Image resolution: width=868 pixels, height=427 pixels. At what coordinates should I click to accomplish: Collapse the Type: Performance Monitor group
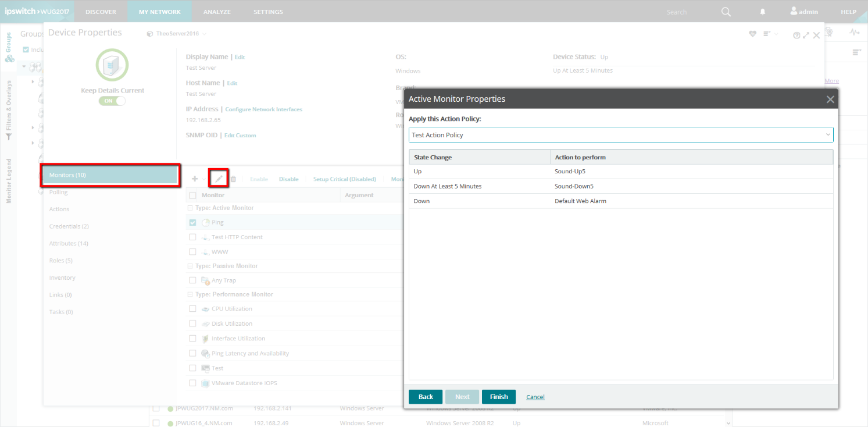(x=190, y=294)
